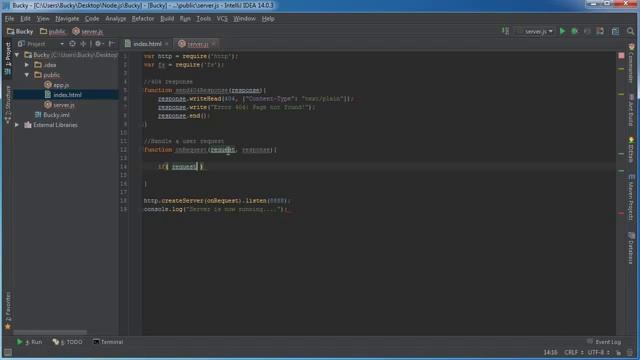This screenshot has width=640, height=360.
Task: Click the cursor position indicator in status bar
Action: click(x=550, y=352)
